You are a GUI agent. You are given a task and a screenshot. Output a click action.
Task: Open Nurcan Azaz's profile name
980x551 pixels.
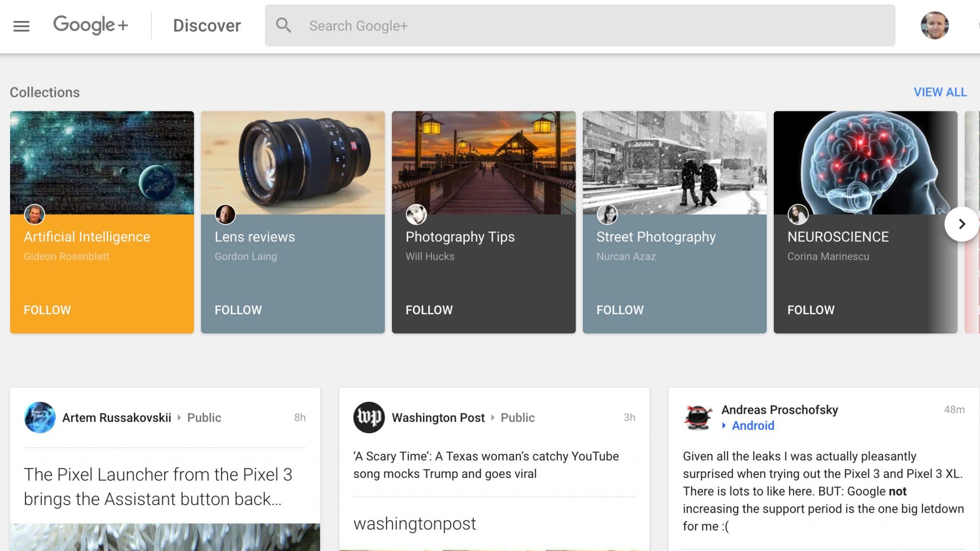tap(626, 256)
